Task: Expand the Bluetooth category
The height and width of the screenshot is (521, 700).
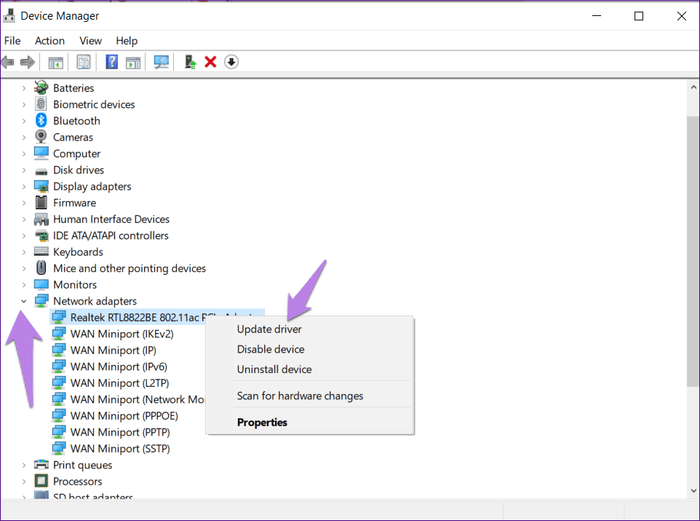Action: [24, 121]
